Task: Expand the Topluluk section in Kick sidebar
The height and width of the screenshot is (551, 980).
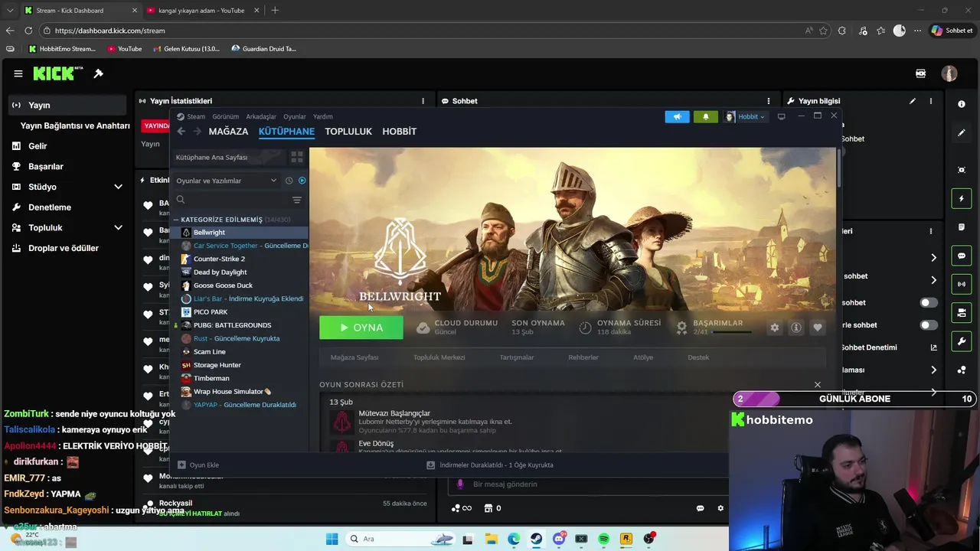Action: coord(118,227)
